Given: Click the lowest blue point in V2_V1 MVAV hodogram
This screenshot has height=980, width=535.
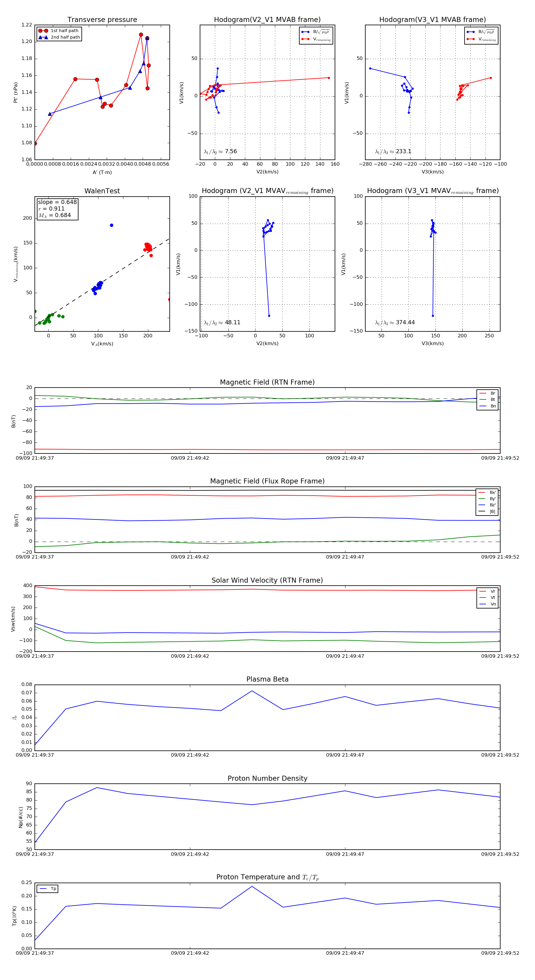Looking at the screenshot, I should pos(269,316).
